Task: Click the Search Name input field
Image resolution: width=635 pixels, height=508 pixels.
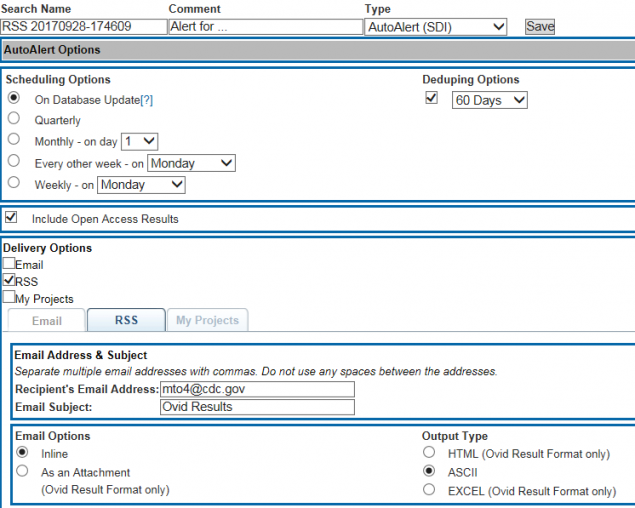Action: pos(82,27)
